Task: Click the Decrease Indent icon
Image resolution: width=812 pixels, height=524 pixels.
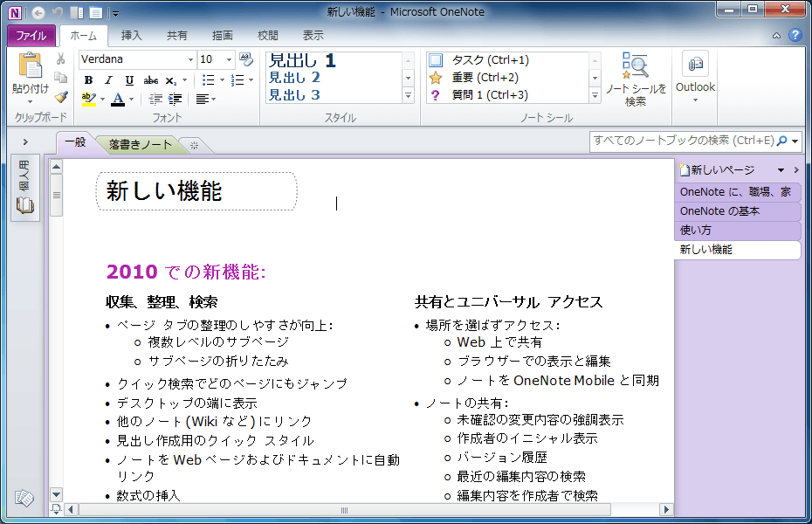Action: (x=155, y=99)
